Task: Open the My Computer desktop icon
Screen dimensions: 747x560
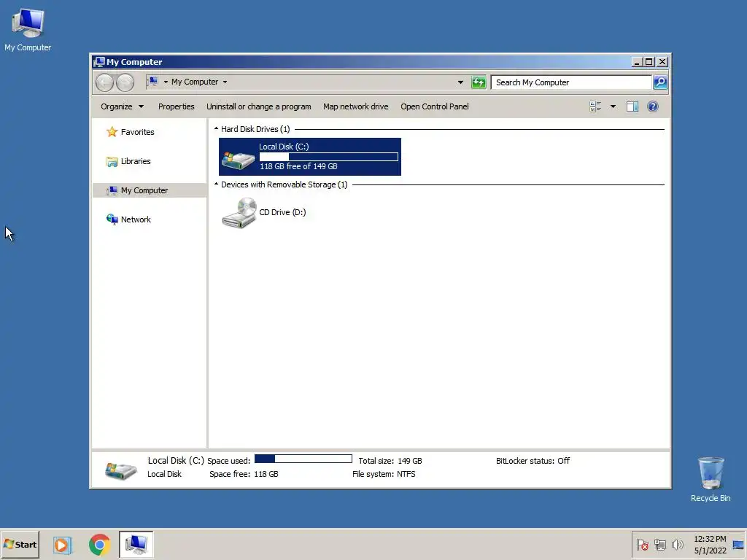Action: 28,29
